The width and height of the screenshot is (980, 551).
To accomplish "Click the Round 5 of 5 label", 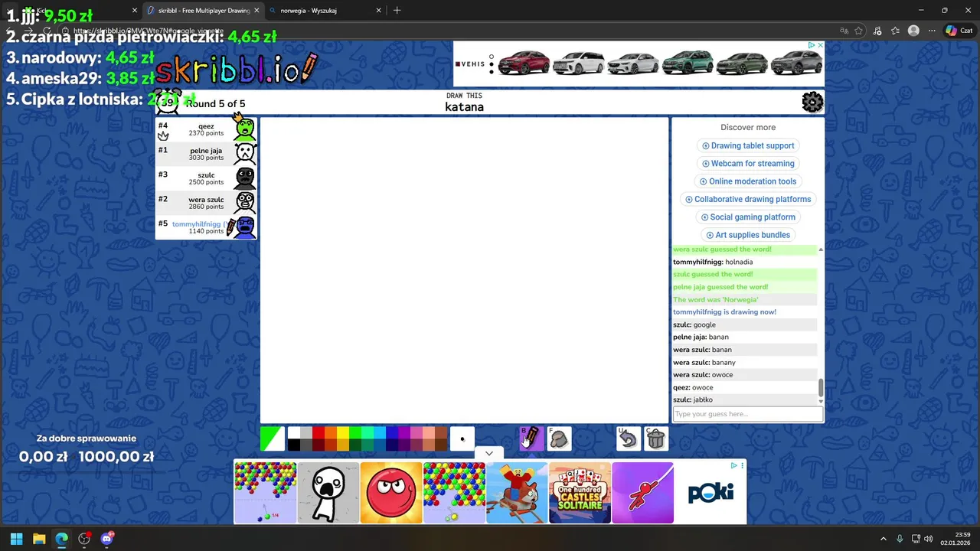I will coord(215,103).
